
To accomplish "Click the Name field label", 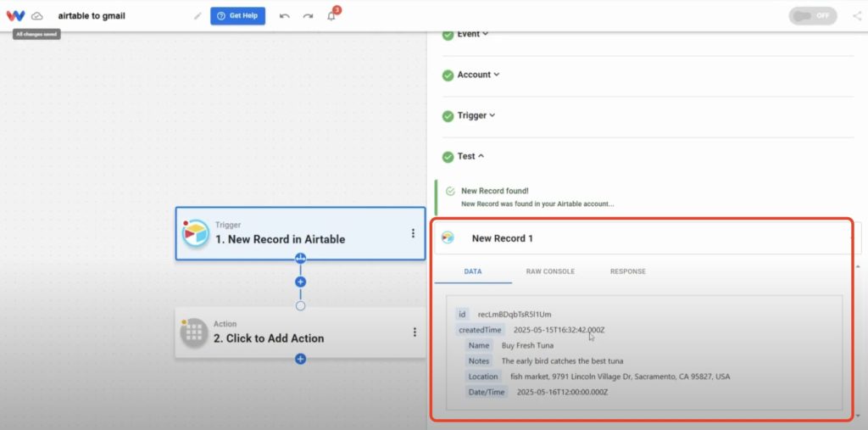I will tap(479, 345).
